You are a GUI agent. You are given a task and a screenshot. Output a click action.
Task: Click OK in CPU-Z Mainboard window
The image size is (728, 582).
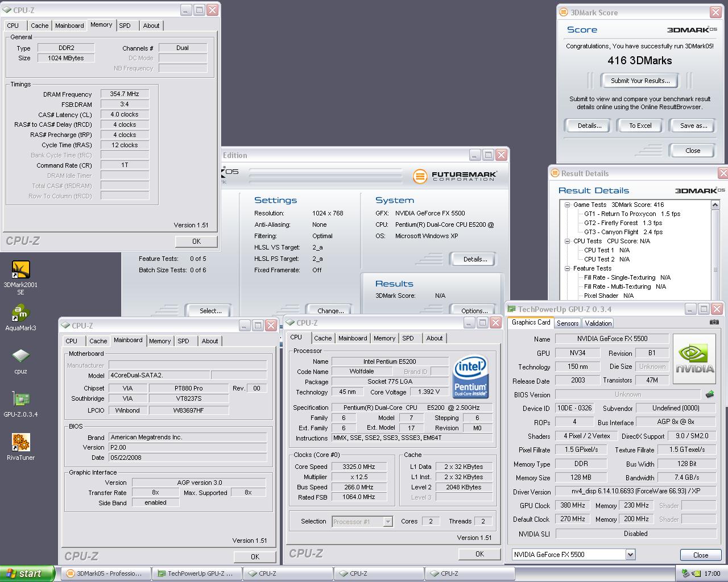pyautogui.click(x=255, y=557)
